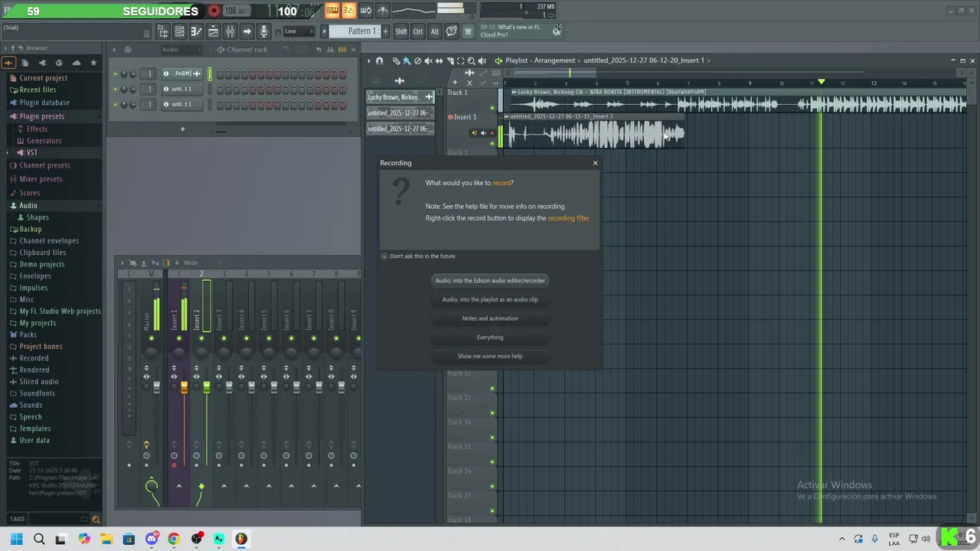Image resolution: width=980 pixels, height=551 pixels.
Task: Select the 'Lucky Brown, Nickoo..' clip in picker
Action: (400, 97)
